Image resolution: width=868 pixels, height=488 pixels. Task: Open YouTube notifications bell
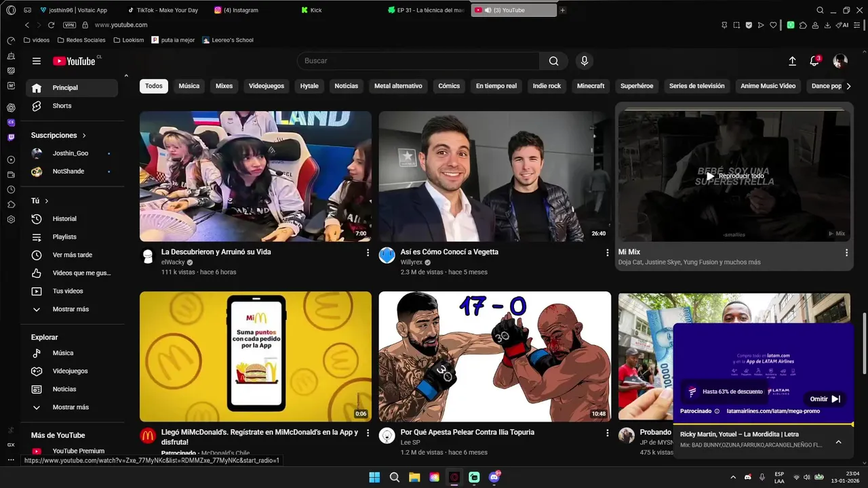click(x=814, y=61)
